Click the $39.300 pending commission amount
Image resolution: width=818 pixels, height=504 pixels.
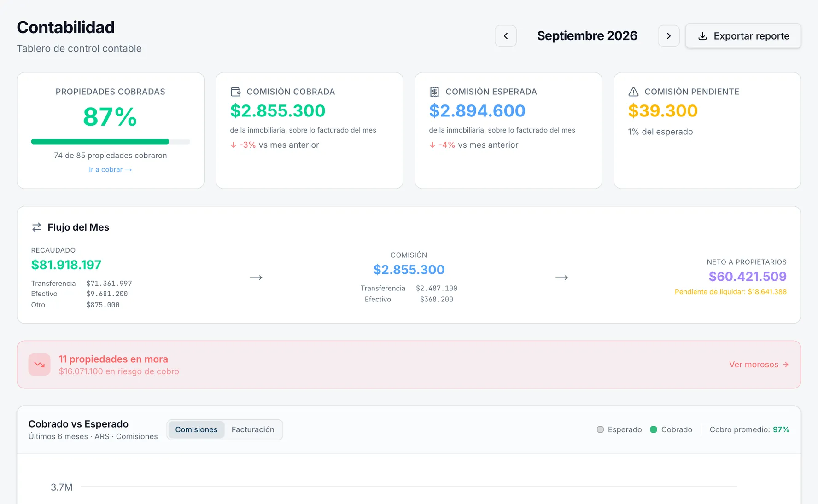click(663, 110)
